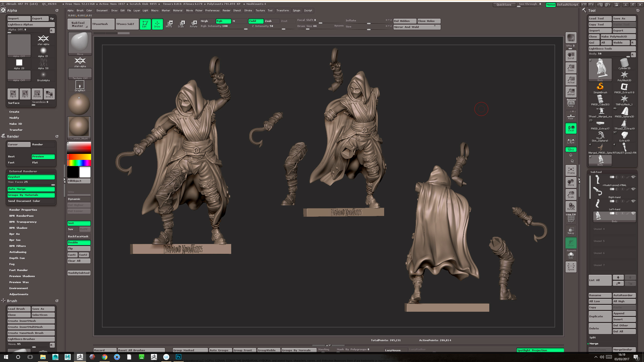
Task: Toggle Solo mode
Action: click(x=571, y=255)
